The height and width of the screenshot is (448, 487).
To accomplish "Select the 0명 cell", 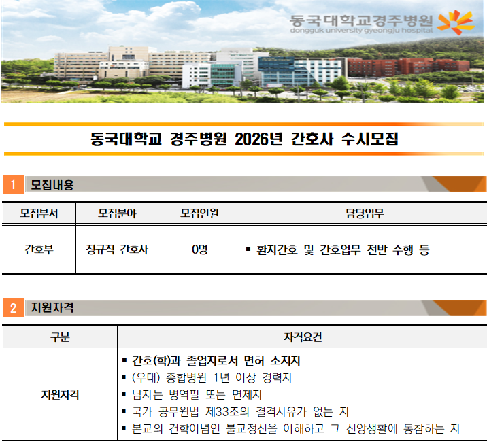I will [x=200, y=249].
